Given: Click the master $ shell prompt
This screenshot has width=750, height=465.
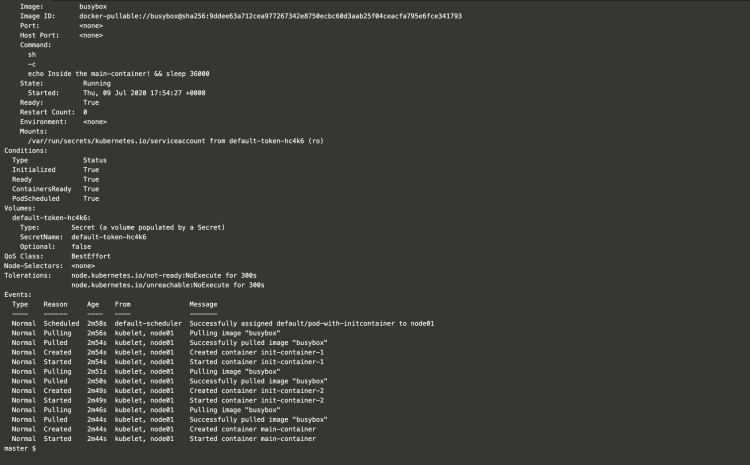Looking at the screenshot, I should tap(20, 448).
